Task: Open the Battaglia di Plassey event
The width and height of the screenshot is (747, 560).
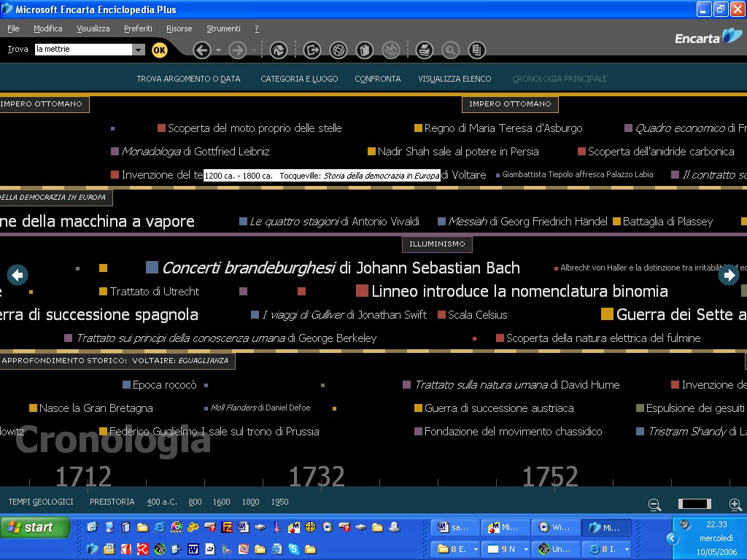Action: tap(663, 222)
